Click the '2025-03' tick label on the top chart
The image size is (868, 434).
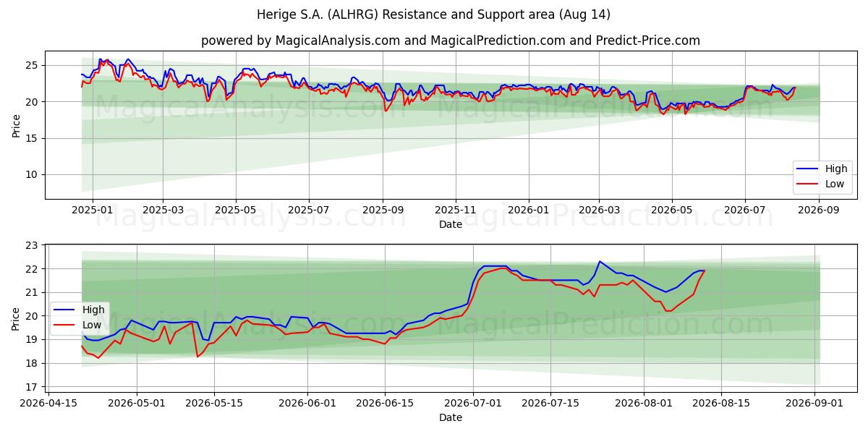[x=163, y=210]
